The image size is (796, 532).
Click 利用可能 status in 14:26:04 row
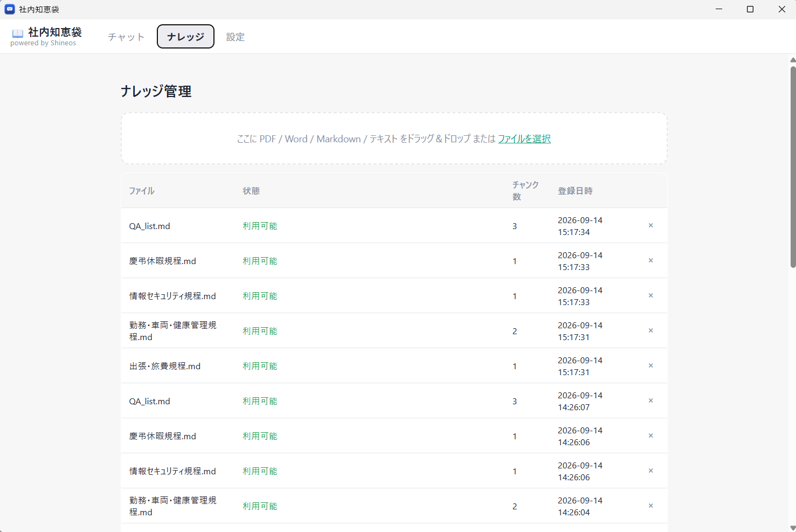(260, 506)
